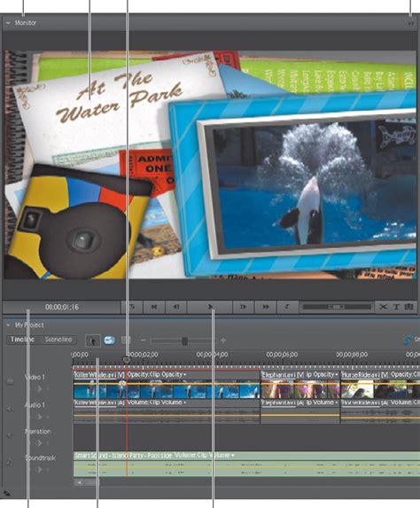The height and width of the screenshot is (508, 420).
Task: Go to next edit point
Action: [287, 307]
